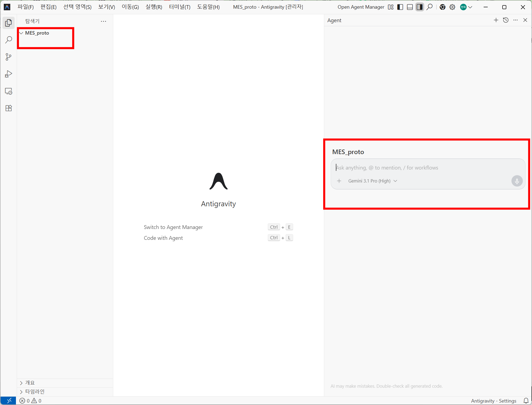
Task: Click Antigravity - Settings in status bar
Action: (494, 401)
